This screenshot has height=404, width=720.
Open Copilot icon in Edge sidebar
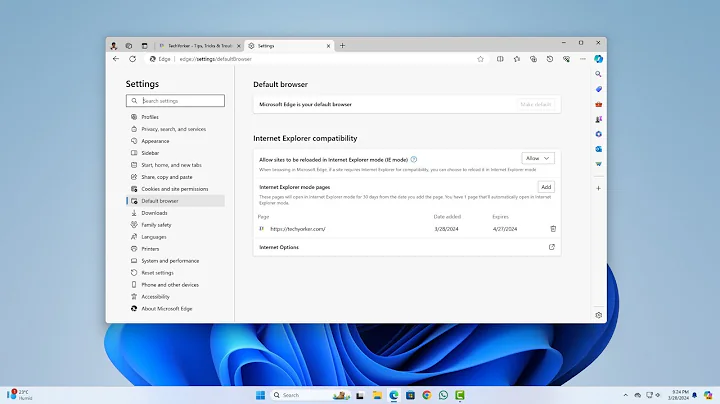(x=598, y=59)
